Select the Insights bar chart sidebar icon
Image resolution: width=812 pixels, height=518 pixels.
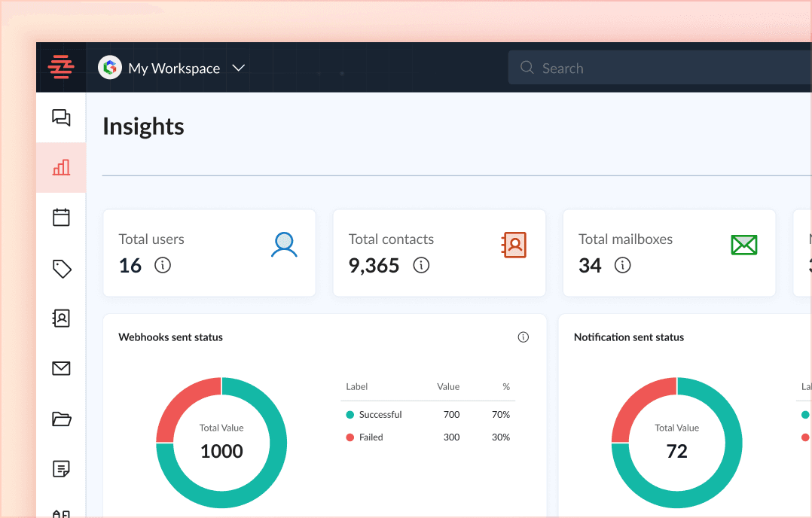point(61,167)
